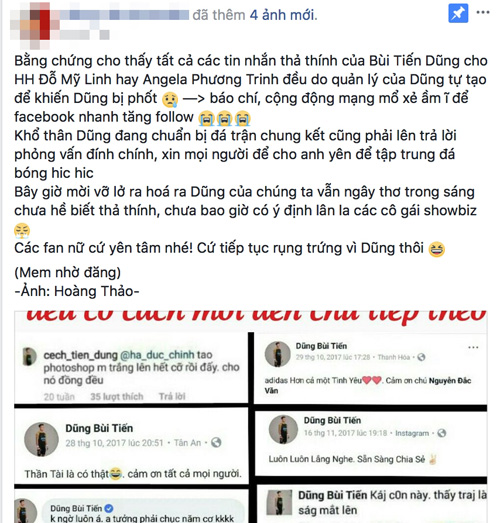The image size is (500, 523).
Task: Click the globe privacy icon on Instagram post
Action: (442, 433)
